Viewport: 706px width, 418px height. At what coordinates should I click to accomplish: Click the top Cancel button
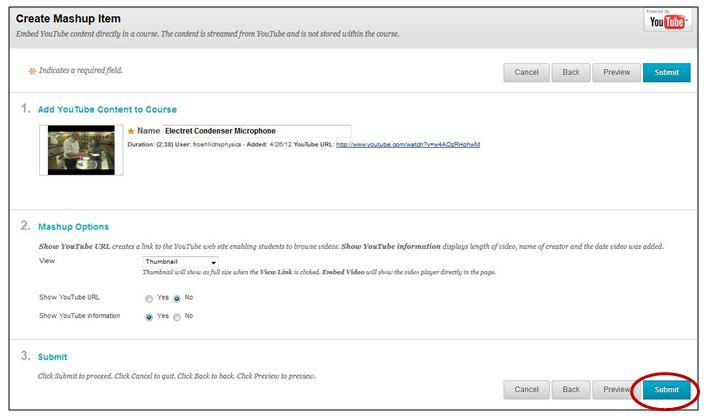click(x=526, y=73)
